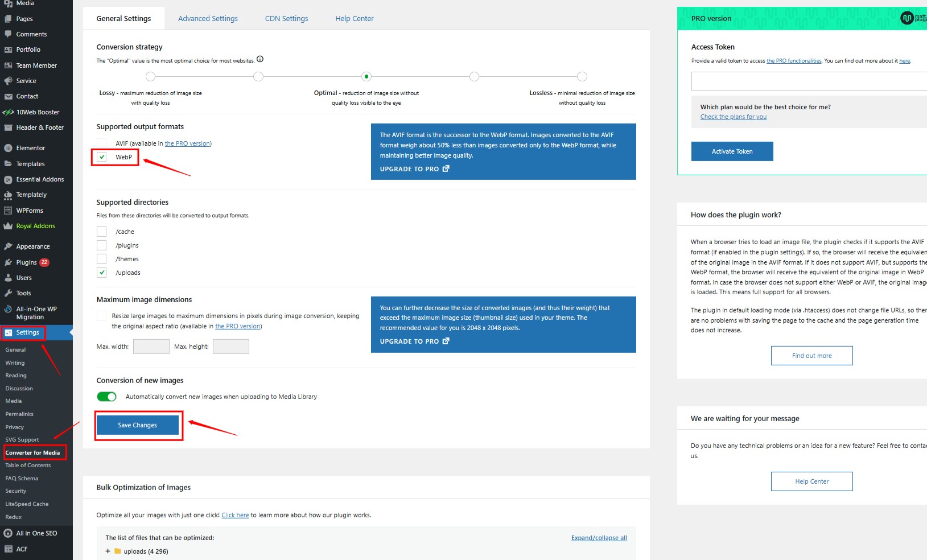The width and height of the screenshot is (927, 560).
Task: Switch to Advanced Settings tab
Action: [x=208, y=19]
